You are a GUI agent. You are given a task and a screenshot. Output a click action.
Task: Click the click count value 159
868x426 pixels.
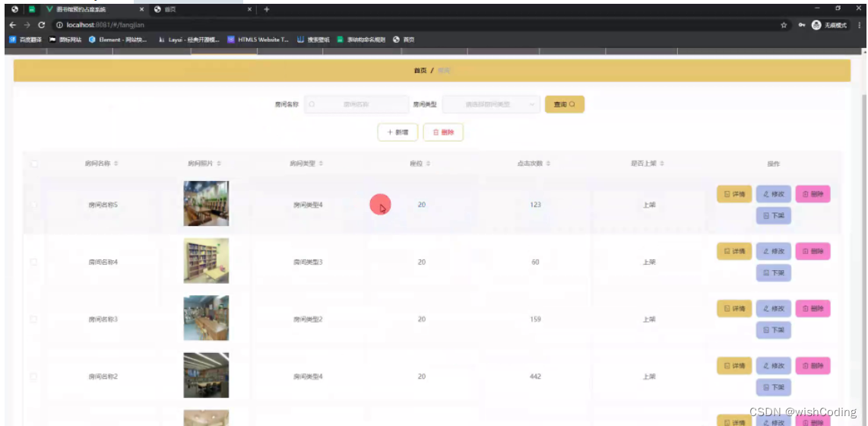(535, 319)
